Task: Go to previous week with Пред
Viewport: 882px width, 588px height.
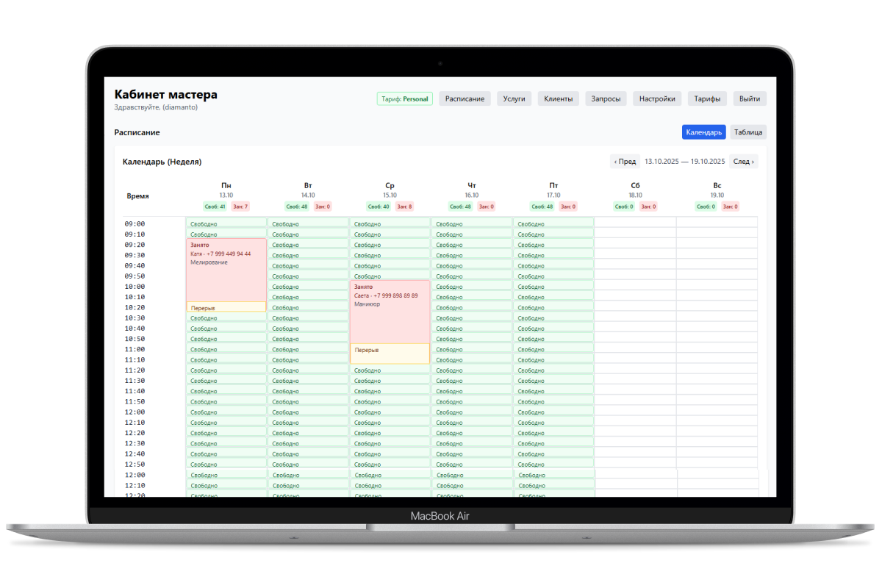Action: pyautogui.click(x=625, y=162)
